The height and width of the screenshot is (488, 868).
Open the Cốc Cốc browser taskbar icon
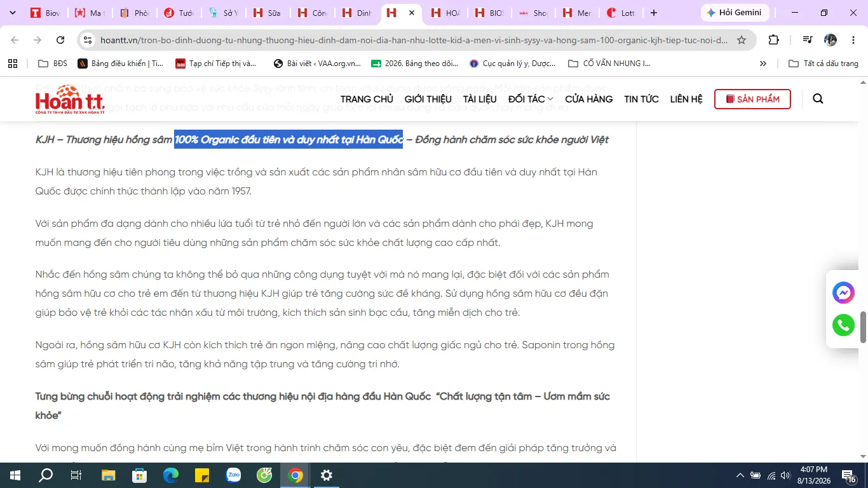click(264, 475)
